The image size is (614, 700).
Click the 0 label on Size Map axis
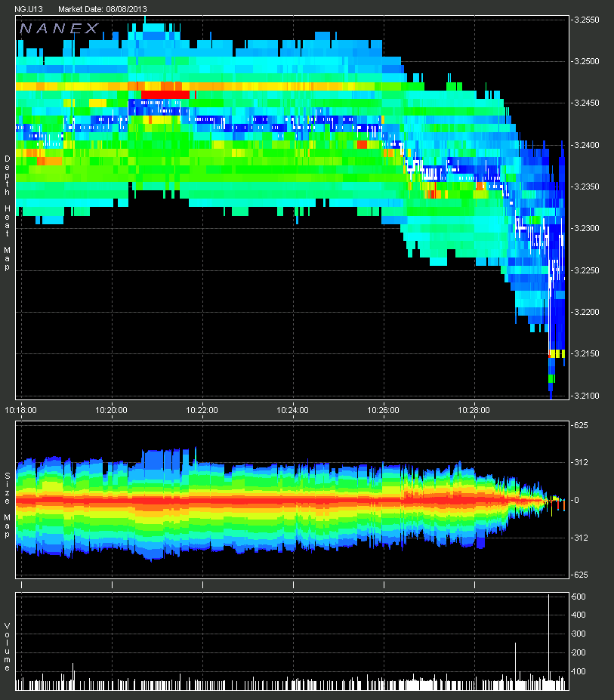576,500
